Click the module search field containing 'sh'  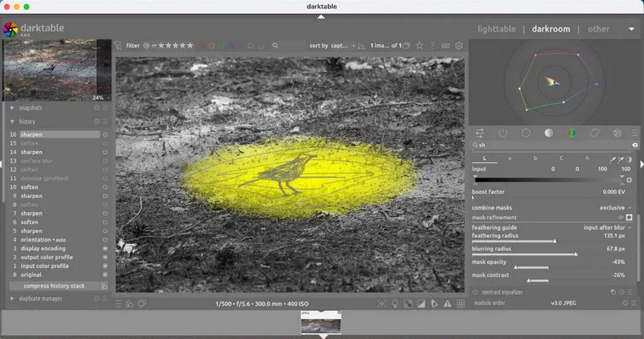(x=552, y=145)
